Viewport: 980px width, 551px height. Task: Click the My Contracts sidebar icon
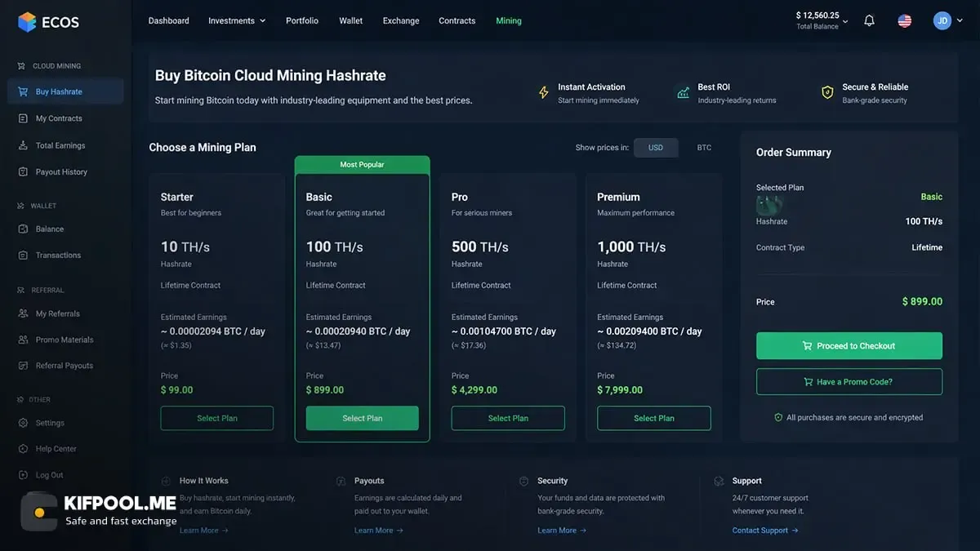click(x=22, y=118)
